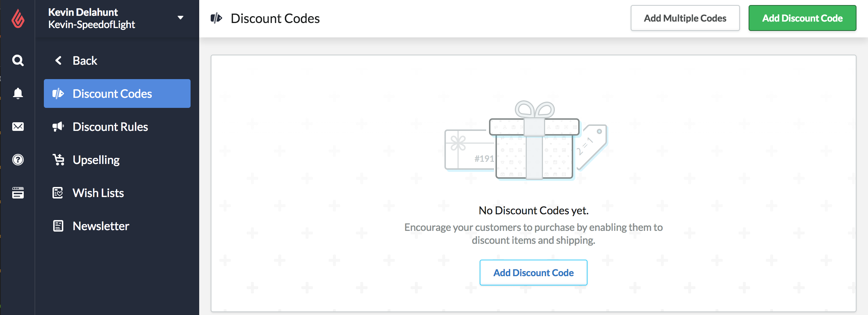Image resolution: width=868 pixels, height=315 pixels.
Task: Open the envelope messages icon
Action: pyautogui.click(x=18, y=127)
